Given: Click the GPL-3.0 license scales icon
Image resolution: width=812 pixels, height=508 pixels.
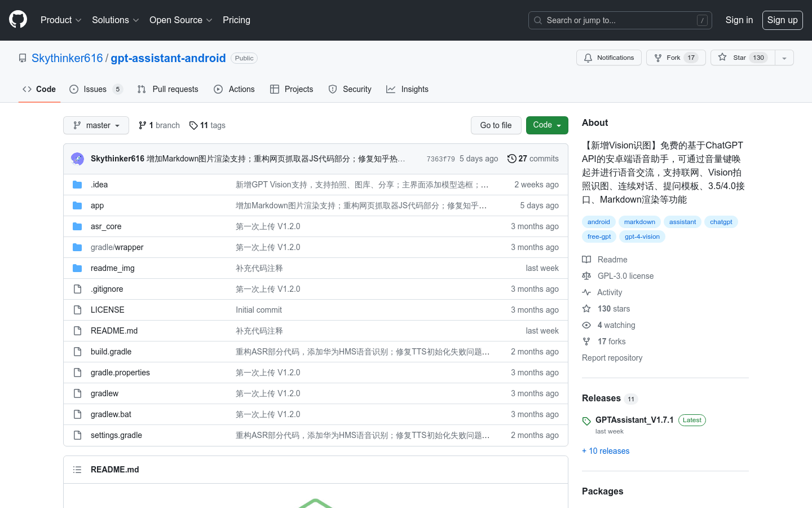Looking at the screenshot, I should pyautogui.click(x=586, y=275).
